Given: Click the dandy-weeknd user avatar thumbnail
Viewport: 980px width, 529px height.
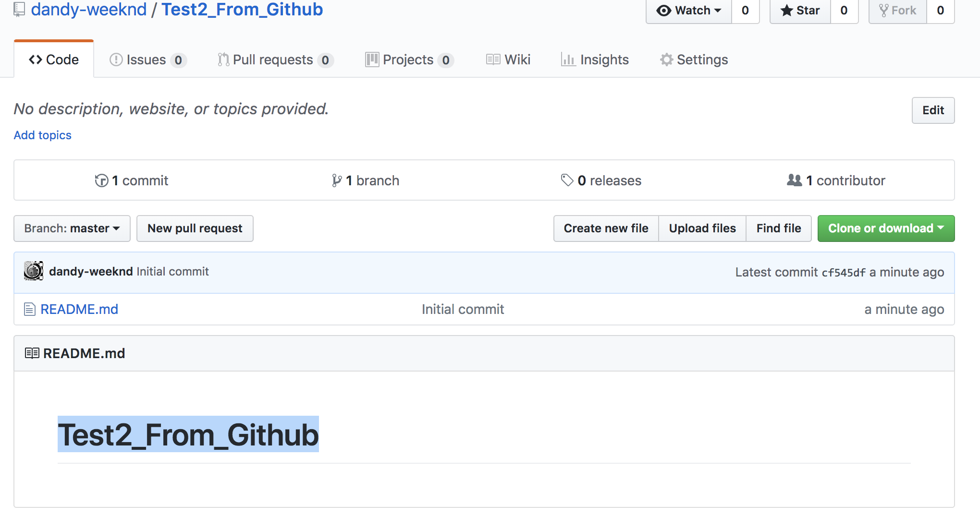Looking at the screenshot, I should 34,271.
